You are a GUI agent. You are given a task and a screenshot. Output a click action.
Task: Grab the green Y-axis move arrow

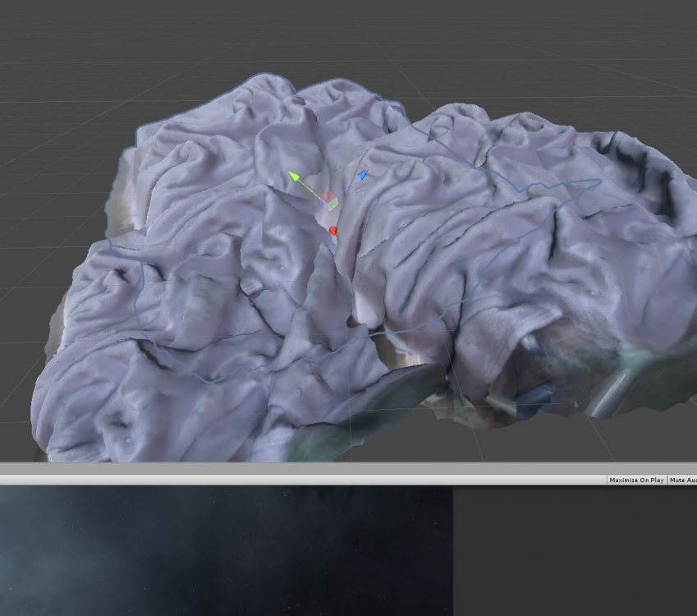[x=293, y=176]
